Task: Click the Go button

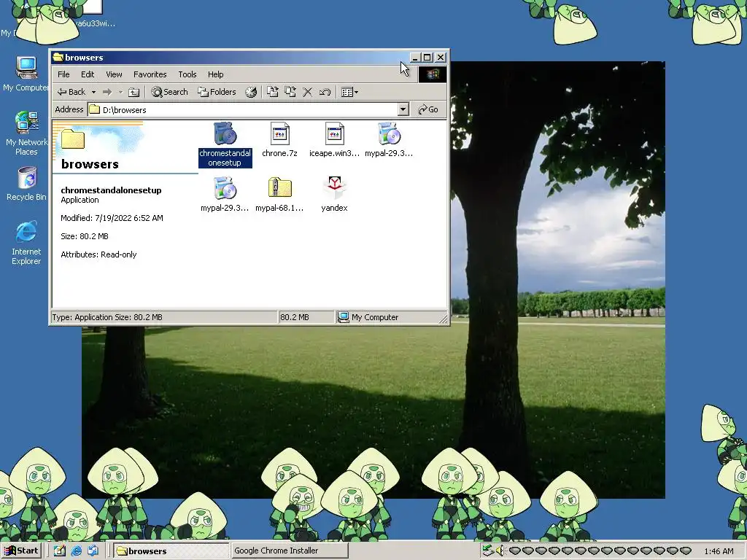Action: point(427,109)
